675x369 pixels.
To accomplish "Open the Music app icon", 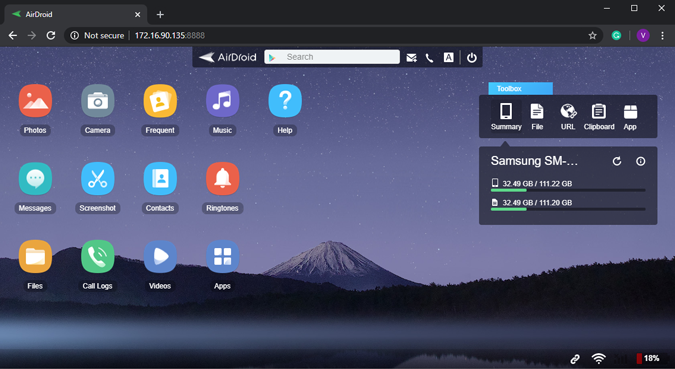I will click(223, 101).
